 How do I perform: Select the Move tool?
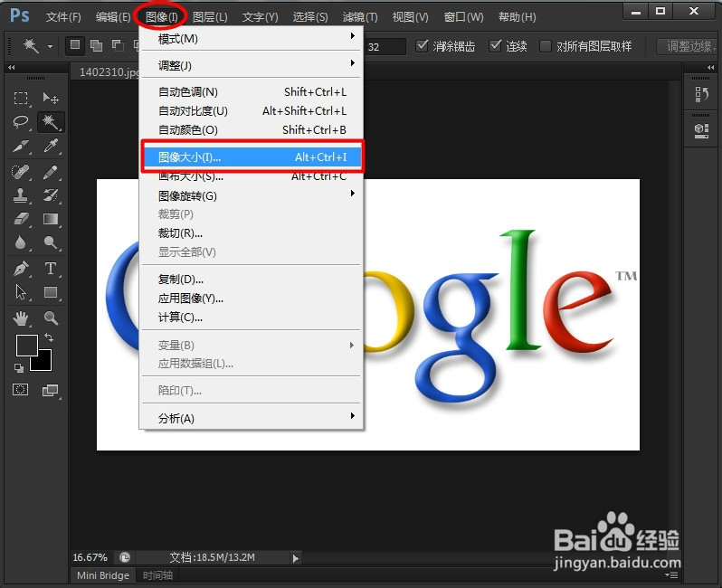click(50, 98)
